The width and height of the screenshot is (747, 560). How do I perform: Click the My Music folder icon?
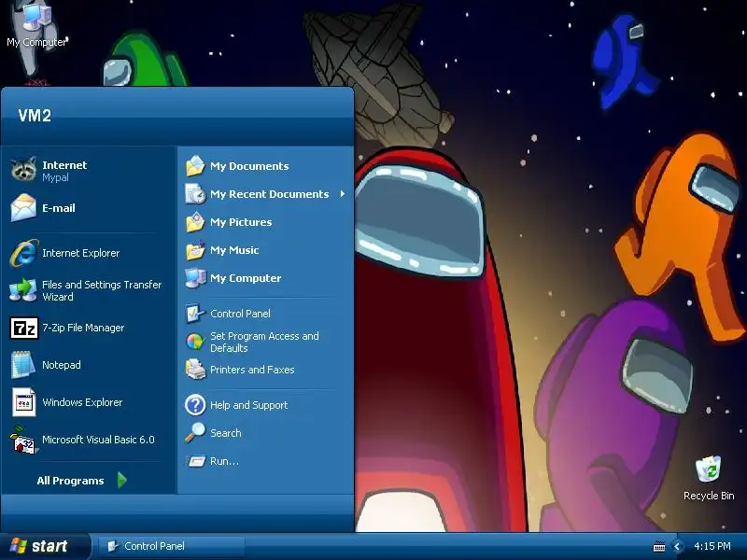click(195, 250)
